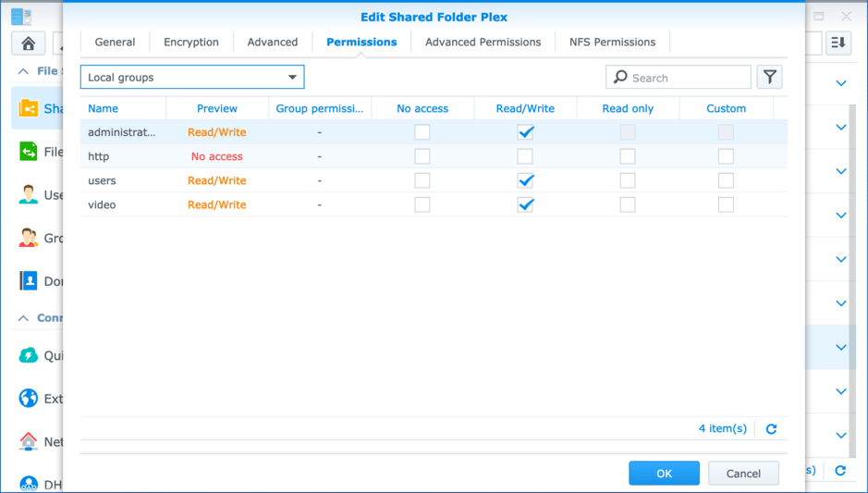This screenshot has height=493, width=868.
Task: Check Read only for users group
Action: pyautogui.click(x=627, y=180)
